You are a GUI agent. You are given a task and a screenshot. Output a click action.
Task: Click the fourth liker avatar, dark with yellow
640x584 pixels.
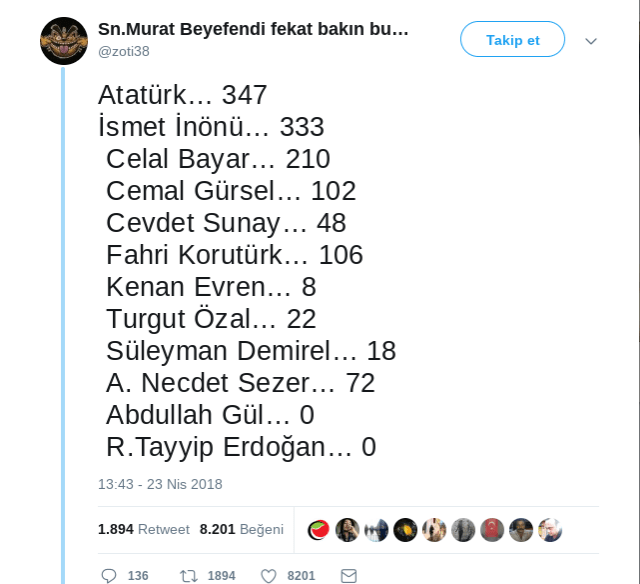pos(405,530)
